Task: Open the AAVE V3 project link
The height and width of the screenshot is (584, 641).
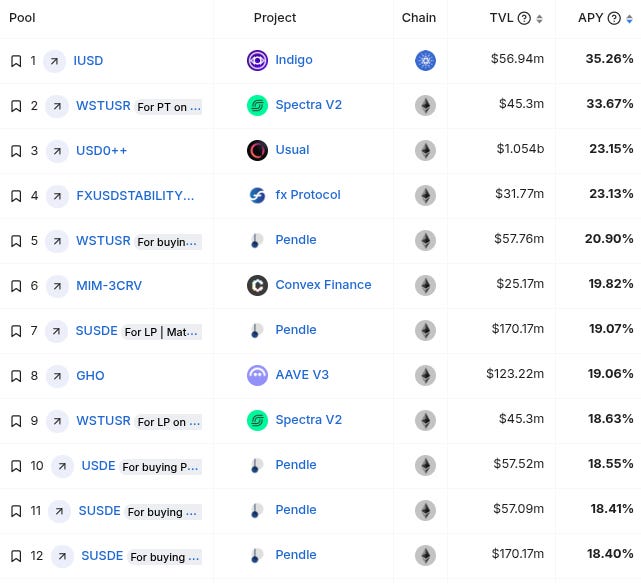Action: click(x=302, y=375)
